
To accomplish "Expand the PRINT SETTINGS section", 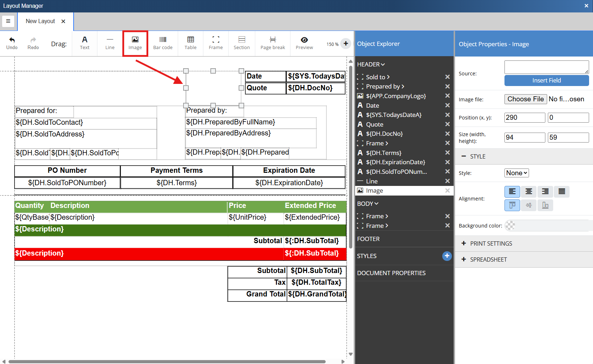I will pyautogui.click(x=491, y=243).
